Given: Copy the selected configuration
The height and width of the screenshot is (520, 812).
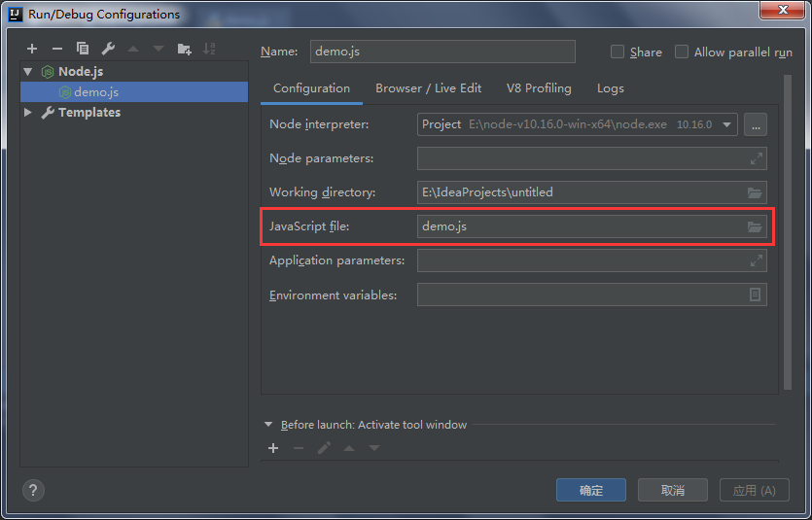Looking at the screenshot, I should [83, 49].
